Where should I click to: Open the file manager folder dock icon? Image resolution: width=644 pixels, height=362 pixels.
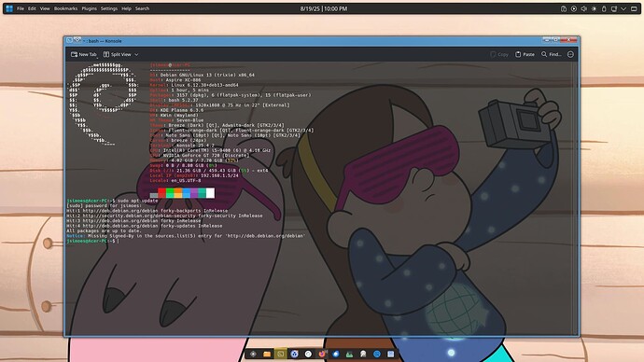267,354
